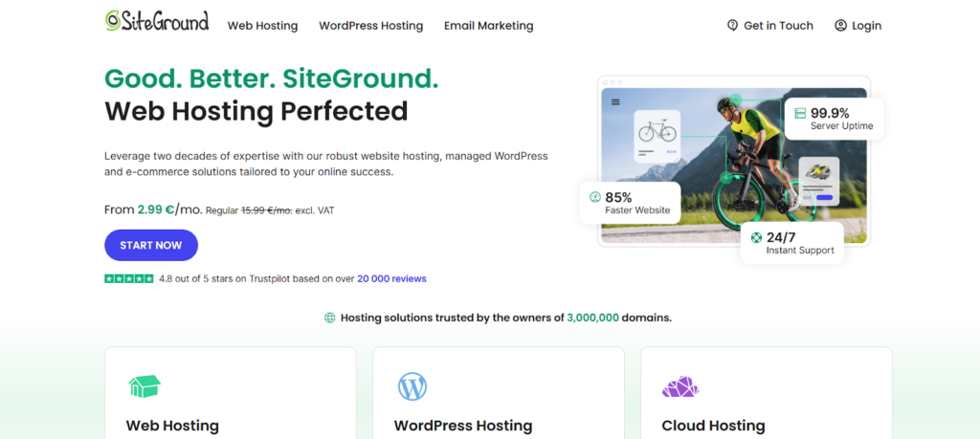The width and height of the screenshot is (980, 439).
Task: Click the 99.9% Server Uptime badge
Action: click(834, 119)
